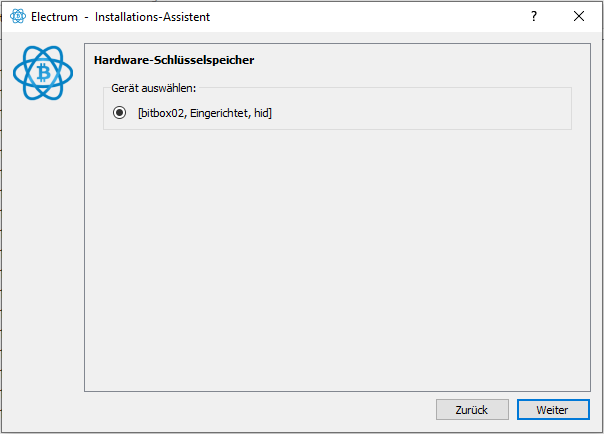Click the '[bitbox02, Eingerichtet, hid]' device label
Image resolution: width=604 pixels, height=434 pixels.
205,113
